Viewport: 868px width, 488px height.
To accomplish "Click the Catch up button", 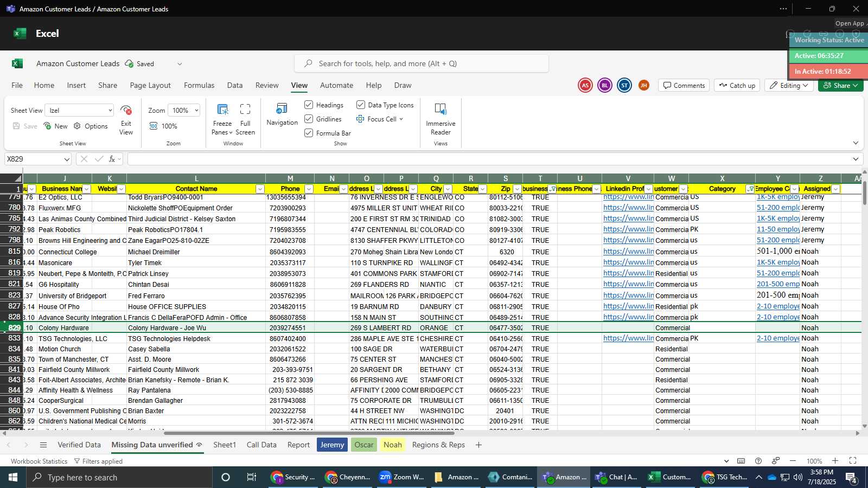I will click(x=737, y=85).
